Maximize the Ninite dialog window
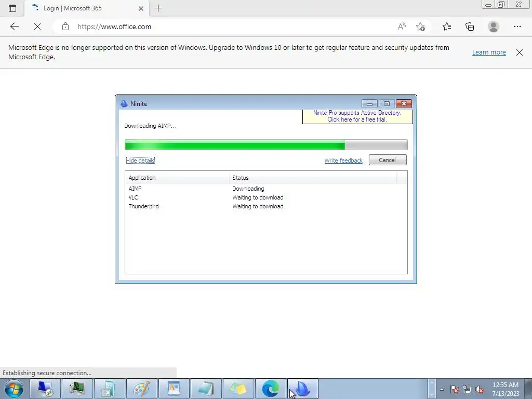Image resolution: width=532 pixels, height=399 pixels. pos(387,104)
